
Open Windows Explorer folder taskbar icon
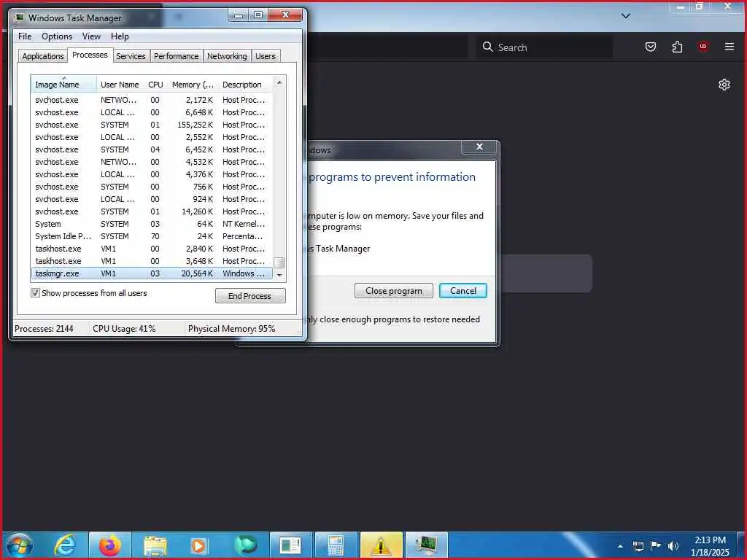pos(155,545)
